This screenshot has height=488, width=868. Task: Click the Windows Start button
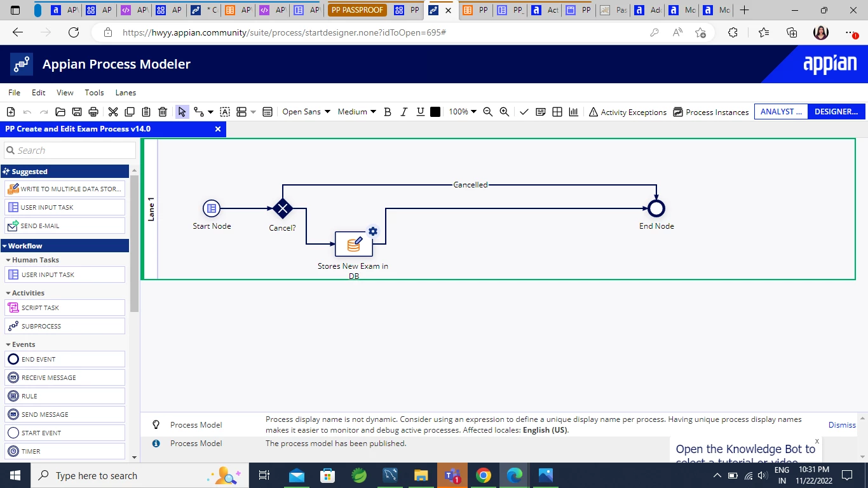point(15,475)
